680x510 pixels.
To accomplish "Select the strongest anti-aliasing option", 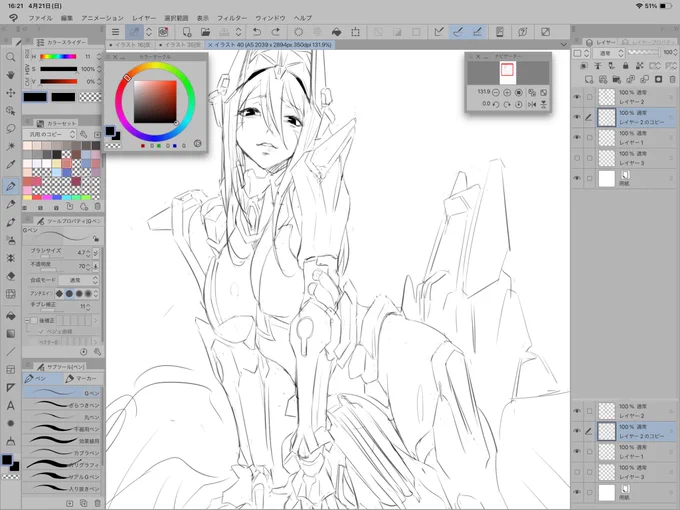I will 88,294.
